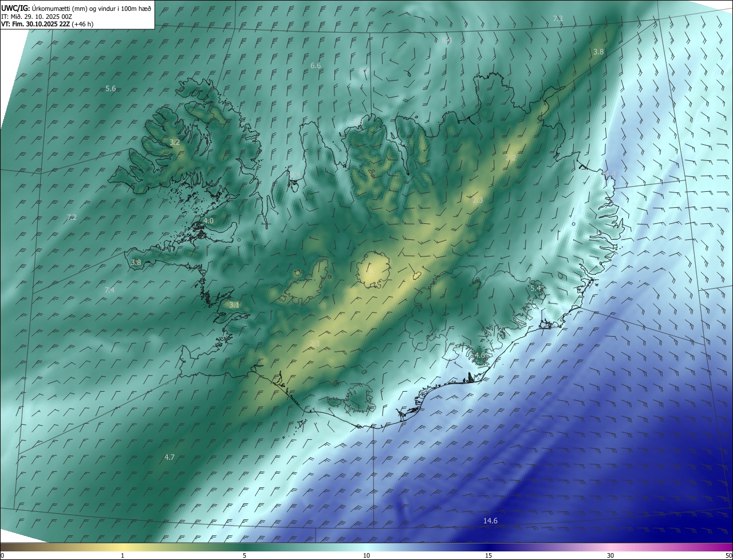
Task: Click the 1.5 value on the central glacier
Action: (x=372, y=270)
